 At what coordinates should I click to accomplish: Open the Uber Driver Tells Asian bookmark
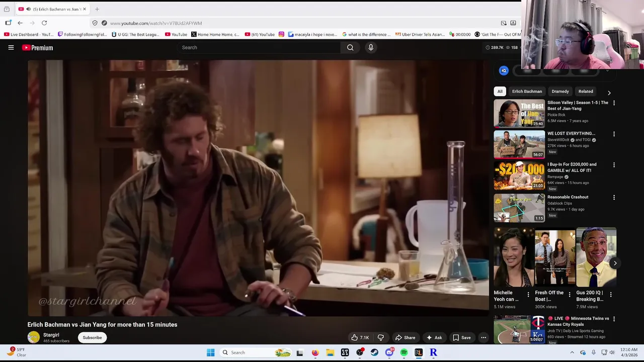pyautogui.click(x=420, y=35)
